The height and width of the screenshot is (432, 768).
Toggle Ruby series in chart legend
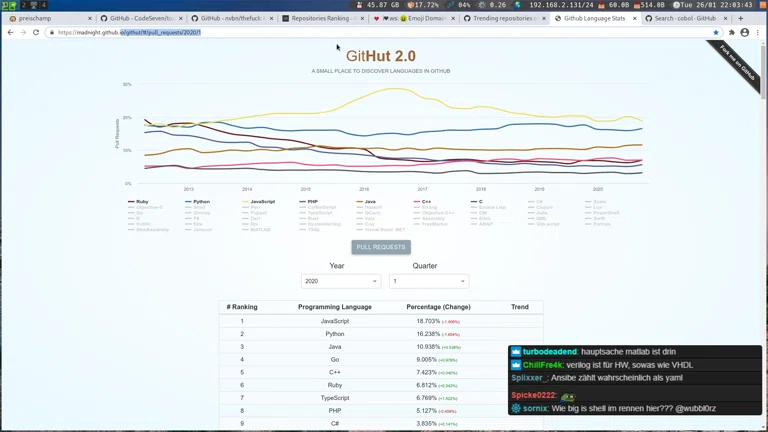pos(142,202)
